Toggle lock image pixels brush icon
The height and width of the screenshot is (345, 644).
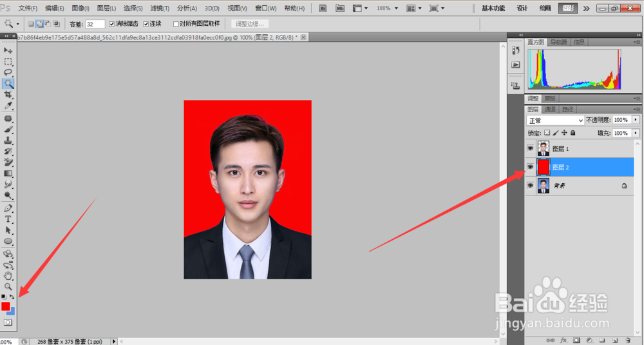click(x=556, y=133)
